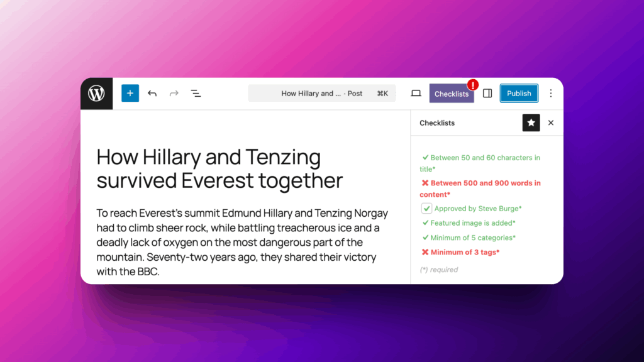This screenshot has height=362, width=644.
Task: Click the Featured image is added item
Action: tap(472, 223)
